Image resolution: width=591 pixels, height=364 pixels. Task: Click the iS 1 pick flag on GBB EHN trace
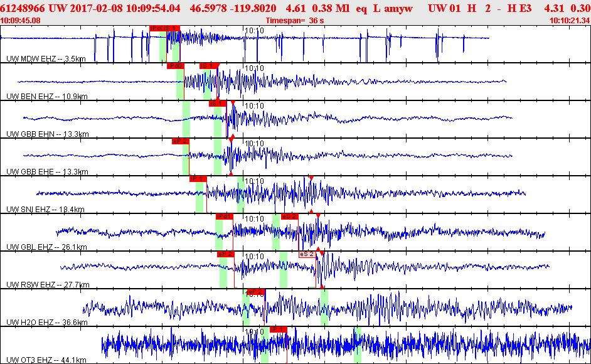[218, 104]
